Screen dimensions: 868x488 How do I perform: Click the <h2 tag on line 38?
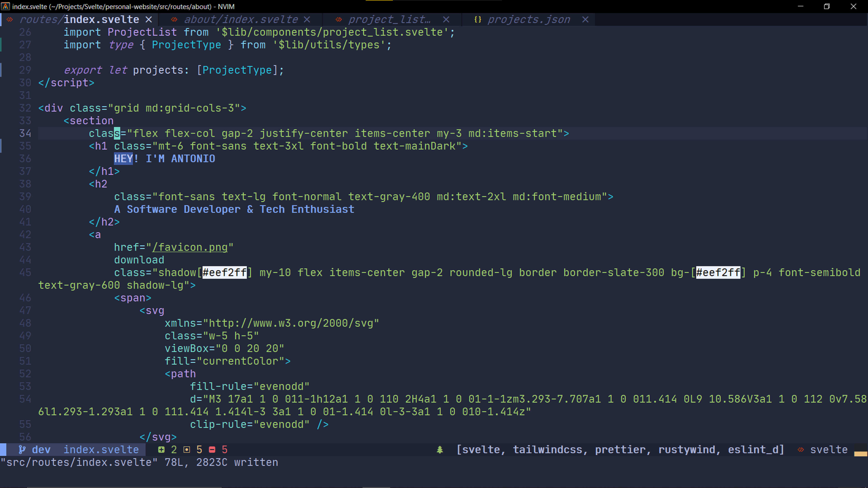tap(98, 184)
